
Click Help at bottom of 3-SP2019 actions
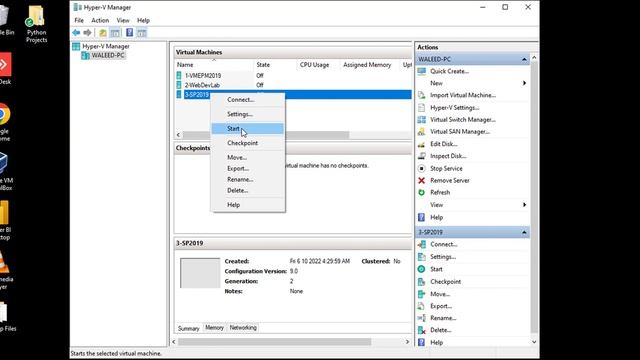tap(436, 342)
